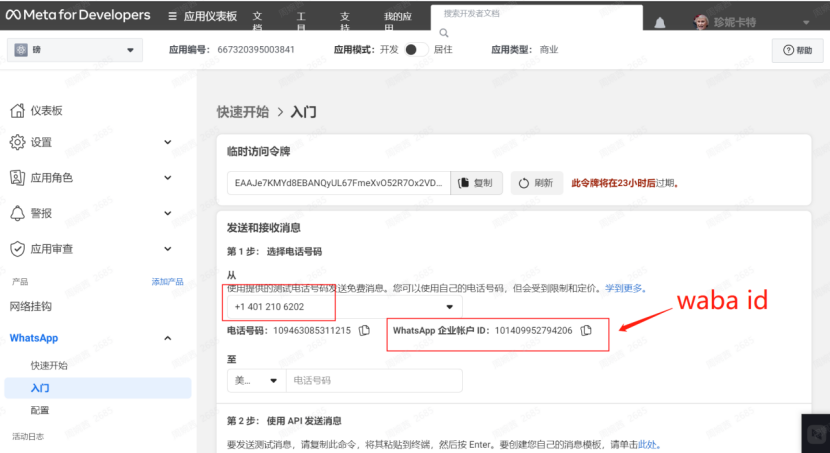
Task: Open the sender phone number dropdown
Action: tap(343, 306)
